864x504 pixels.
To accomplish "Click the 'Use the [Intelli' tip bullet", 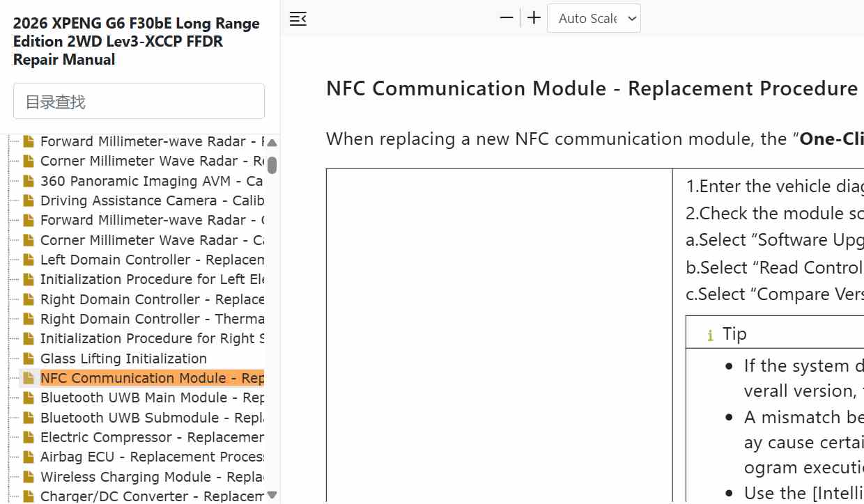I will pos(804,493).
